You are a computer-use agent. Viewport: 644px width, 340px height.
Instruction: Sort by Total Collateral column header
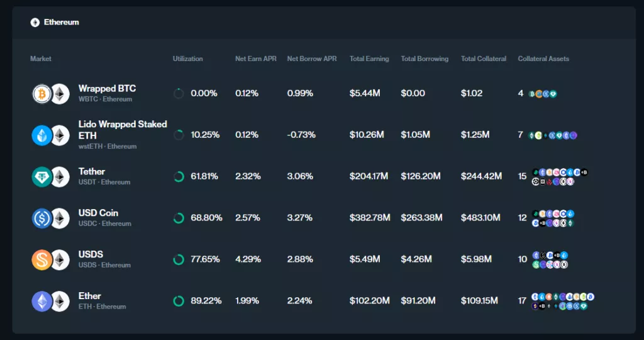point(484,59)
